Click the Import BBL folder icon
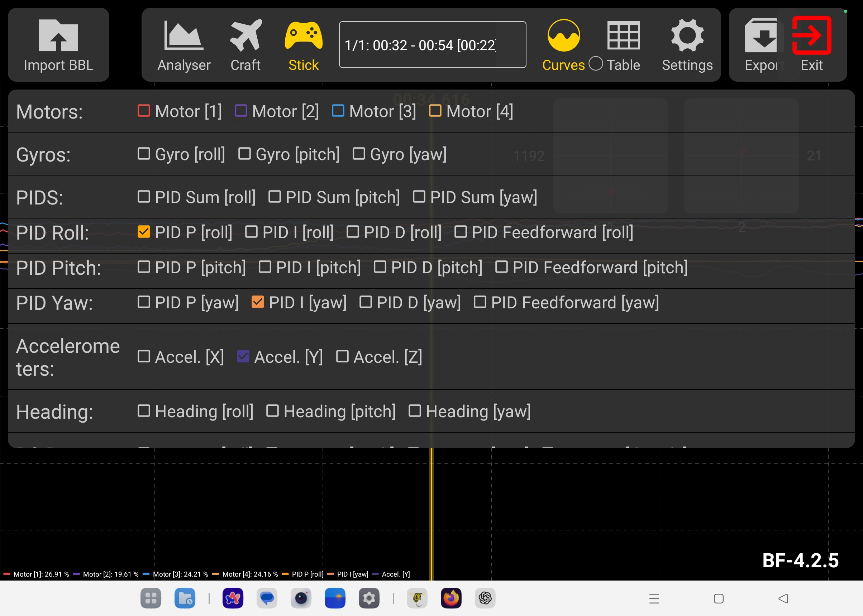The height and width of the screenshot is (616, 863). pos(58,35)
